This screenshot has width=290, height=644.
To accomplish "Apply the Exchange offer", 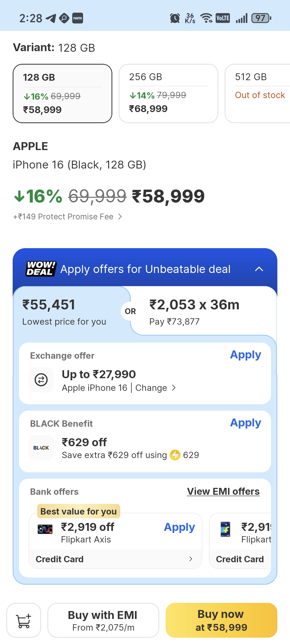I will pyautogui.click(x=245, y=355).
